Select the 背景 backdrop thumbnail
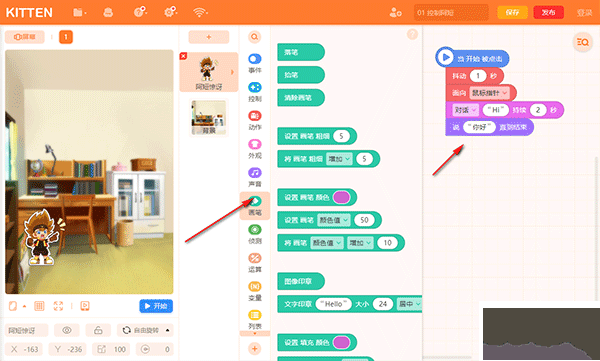This screenshot has height=361, width=600. point(209,118)
